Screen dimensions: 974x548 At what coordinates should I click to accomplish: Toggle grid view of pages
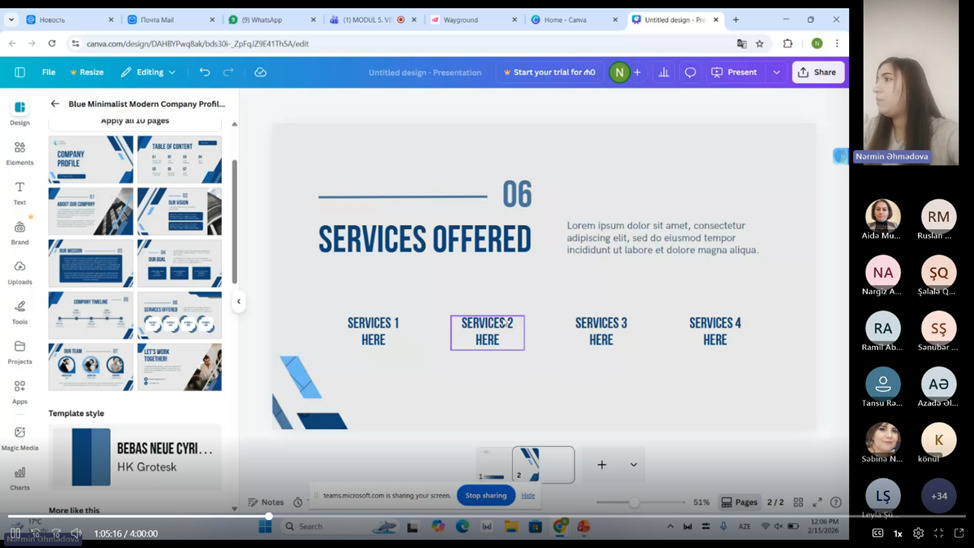pyautogui.click(x=798, y=502)
